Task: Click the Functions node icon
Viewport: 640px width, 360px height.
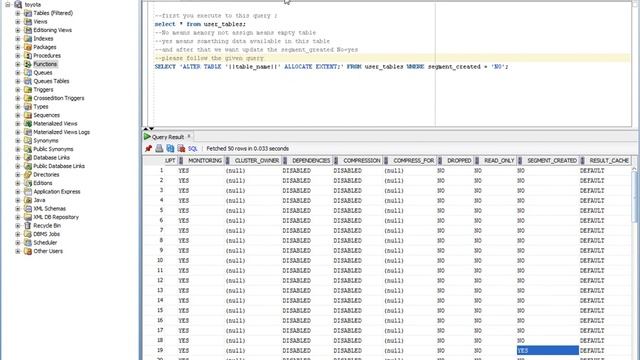Action: [x=28, y=64]
